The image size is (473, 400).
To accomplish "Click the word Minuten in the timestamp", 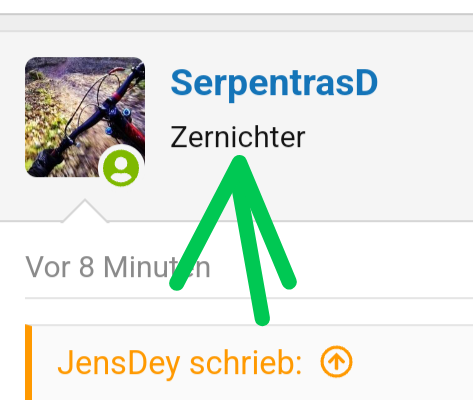I will point(157,267).
